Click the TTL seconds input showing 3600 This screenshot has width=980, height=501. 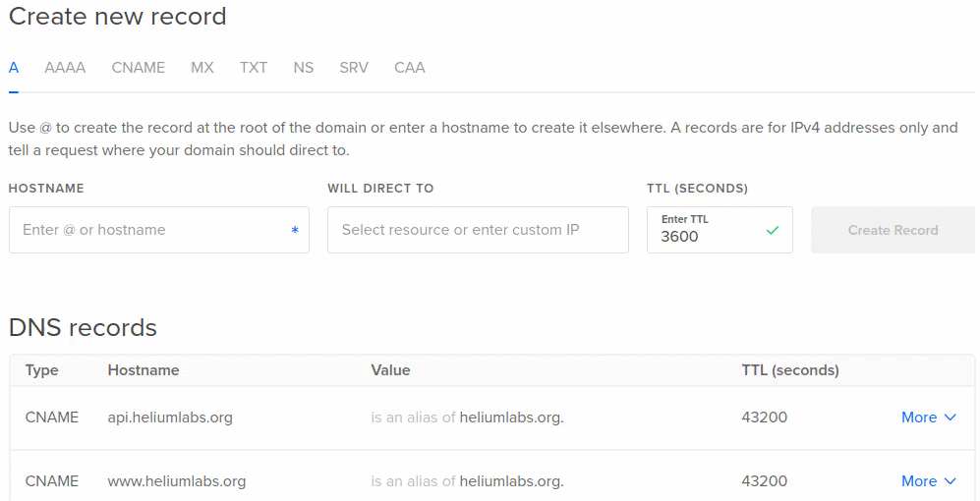[720, 230]
